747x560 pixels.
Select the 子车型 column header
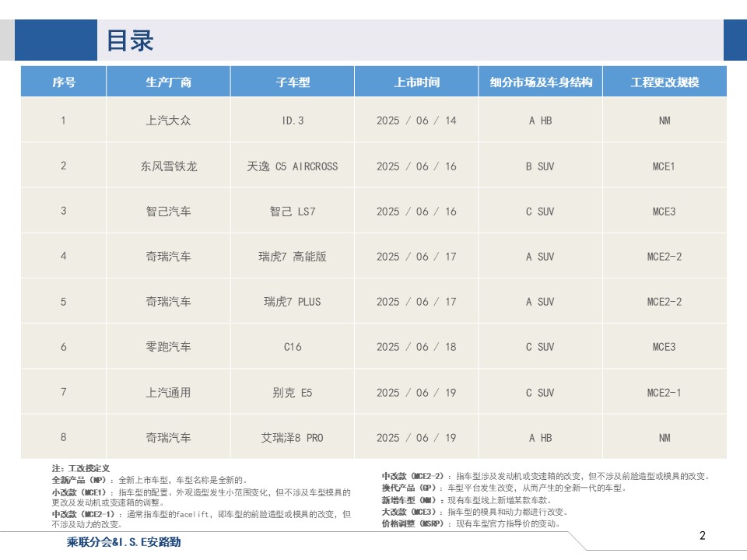click(x=293, y=82)
